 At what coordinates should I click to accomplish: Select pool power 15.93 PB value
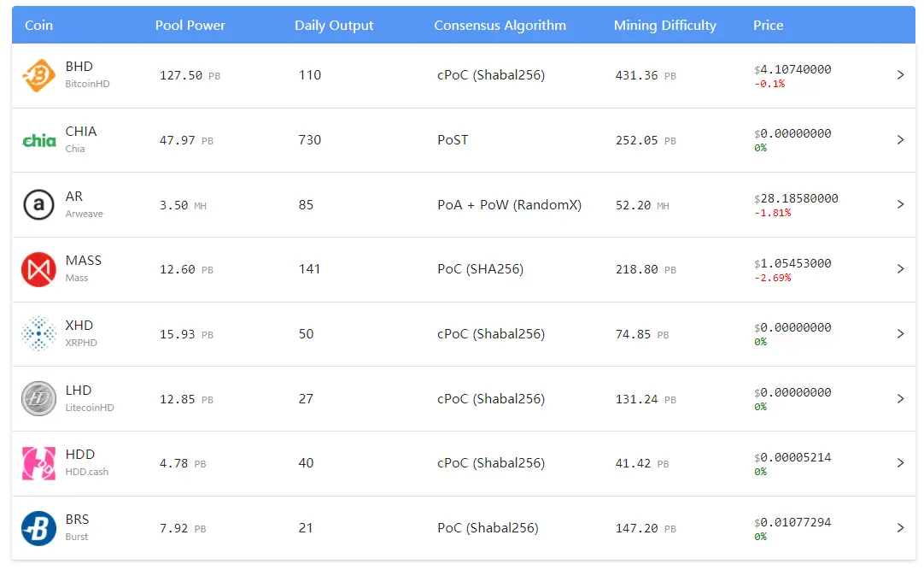pyautogui.click(x=186, y=335)
